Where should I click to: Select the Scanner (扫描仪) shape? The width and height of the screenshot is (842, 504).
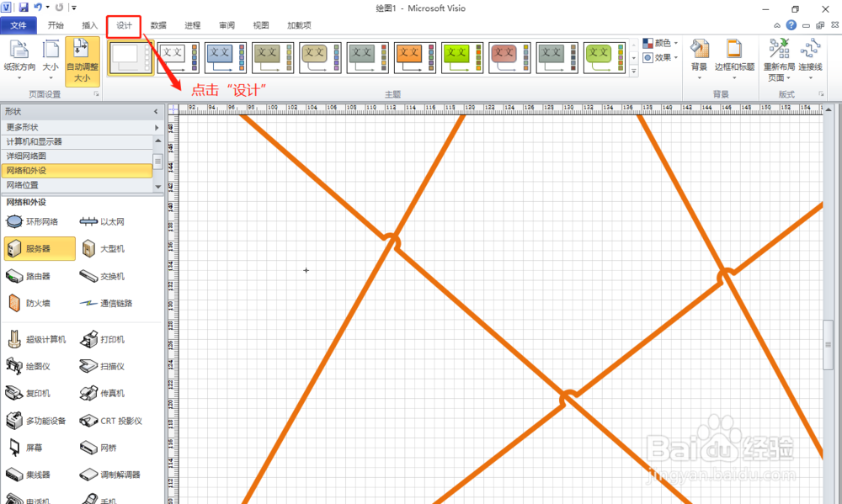coord(103,366)
